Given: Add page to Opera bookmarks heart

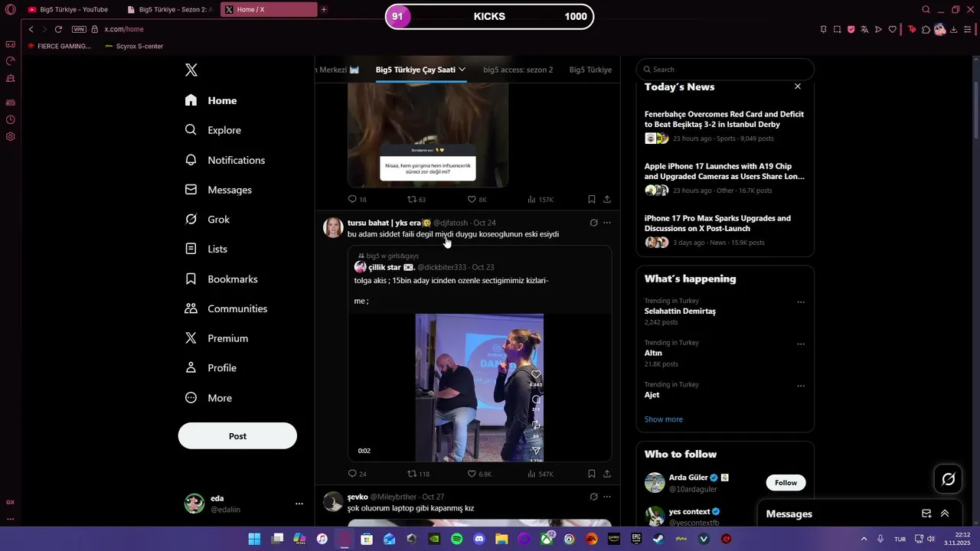Looking at the screenshot, I should [x=892, y=29].
